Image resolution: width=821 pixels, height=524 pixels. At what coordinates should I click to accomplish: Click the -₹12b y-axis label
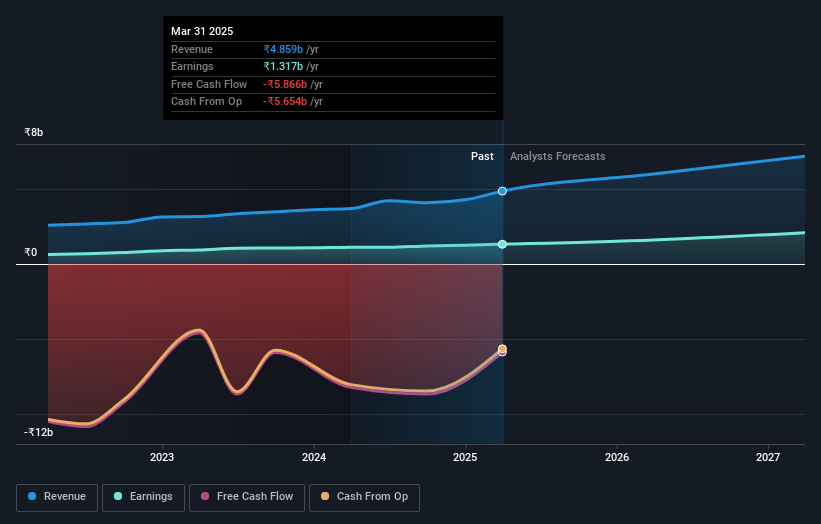38,432
